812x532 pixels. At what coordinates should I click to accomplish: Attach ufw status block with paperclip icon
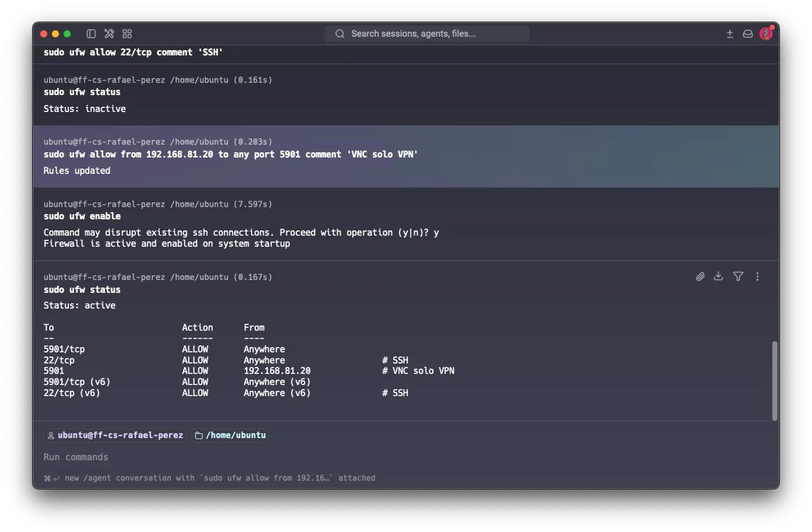[x=700, y=276]
